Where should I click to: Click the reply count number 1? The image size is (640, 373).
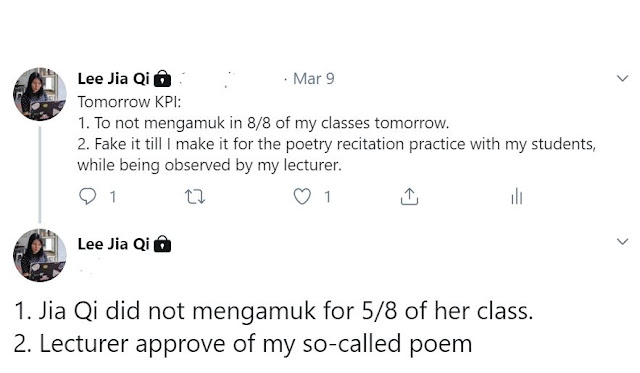(x=113, y=197)
